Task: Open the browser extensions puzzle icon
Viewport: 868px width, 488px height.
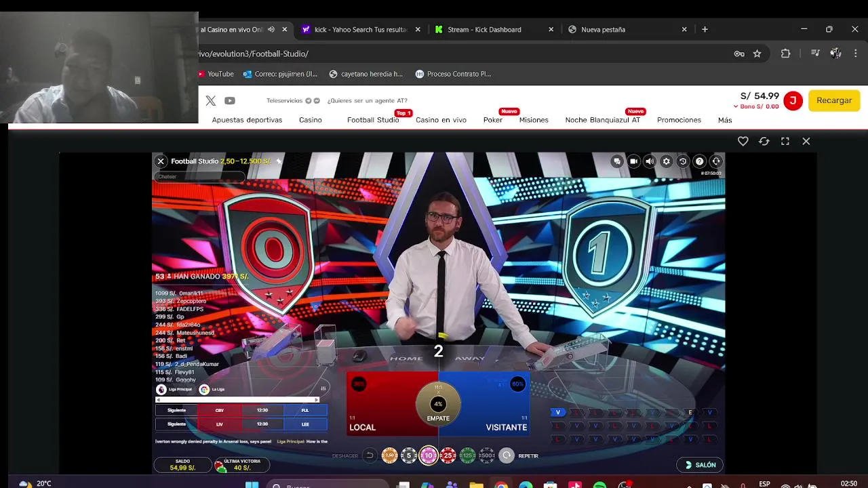Action: click(x=785, y=54)
